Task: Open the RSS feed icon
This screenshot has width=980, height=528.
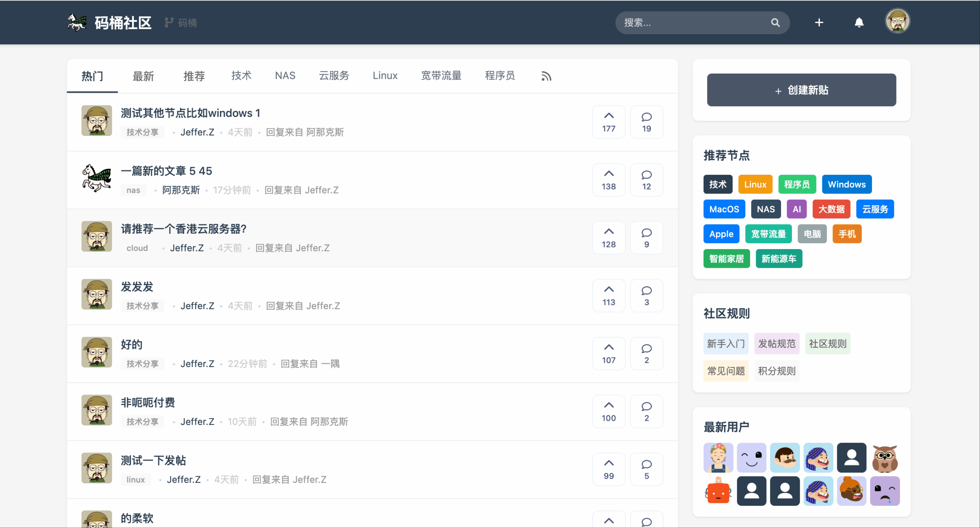Action: coord(546,76)
